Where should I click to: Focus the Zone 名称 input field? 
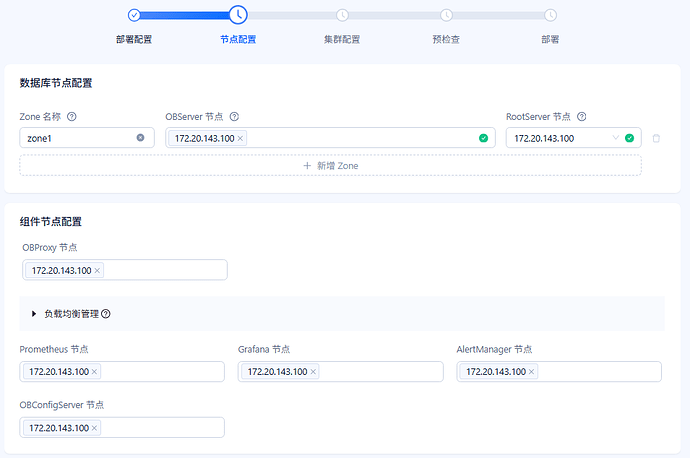point(87,138)
